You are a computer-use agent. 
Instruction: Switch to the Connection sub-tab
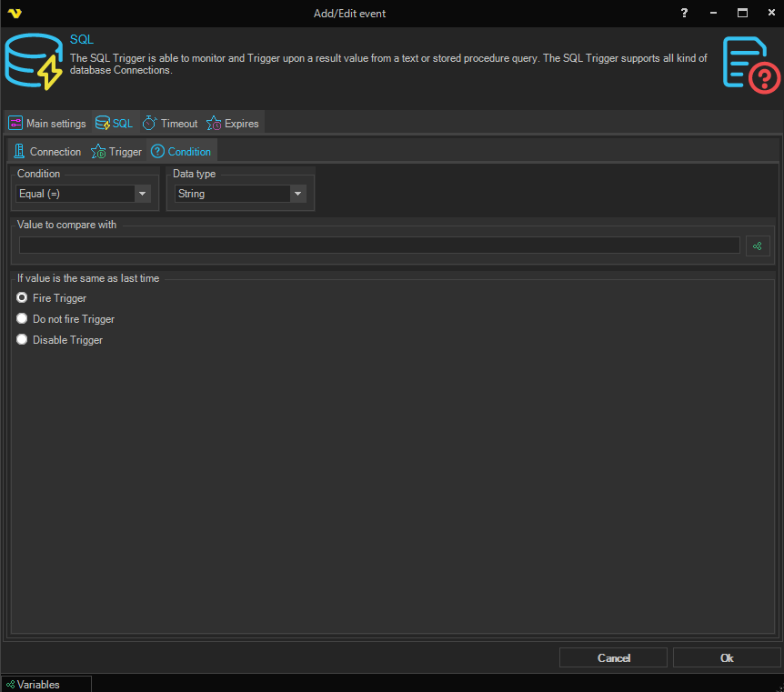[x=46, y=152]
